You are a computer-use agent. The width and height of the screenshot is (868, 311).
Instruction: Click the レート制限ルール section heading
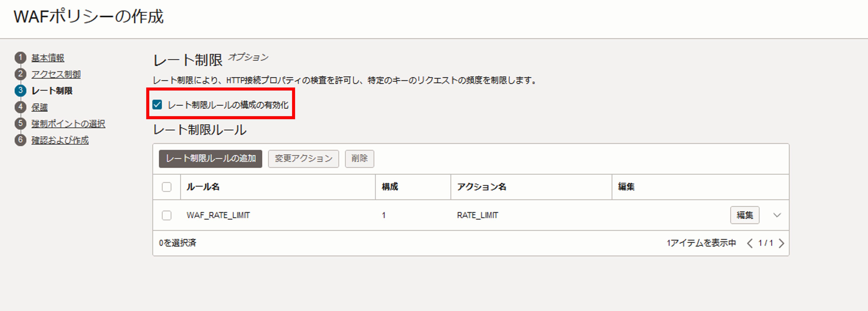[x=200, y=130]
